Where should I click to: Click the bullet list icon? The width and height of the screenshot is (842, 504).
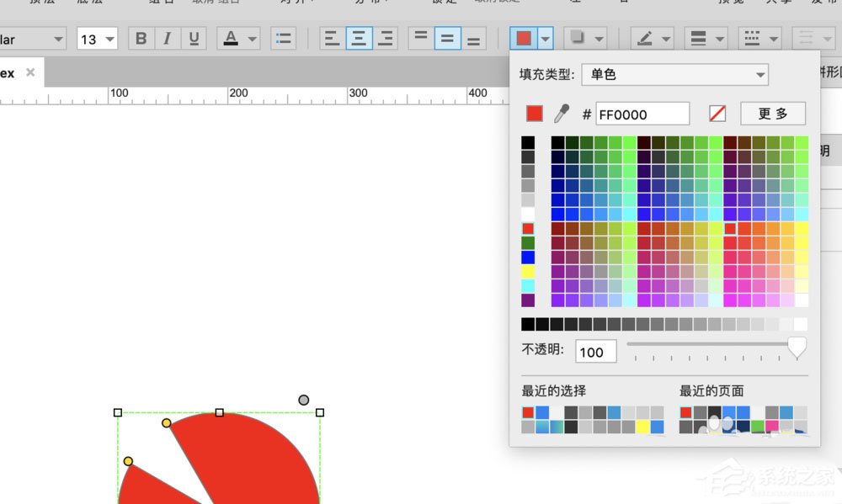click(284, 39)
